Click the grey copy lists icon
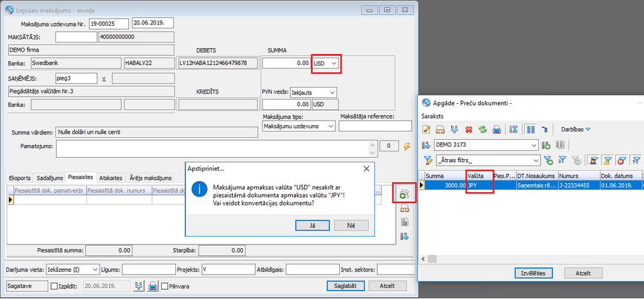Viewport: 644px width, 299px height. pos(560,145)
